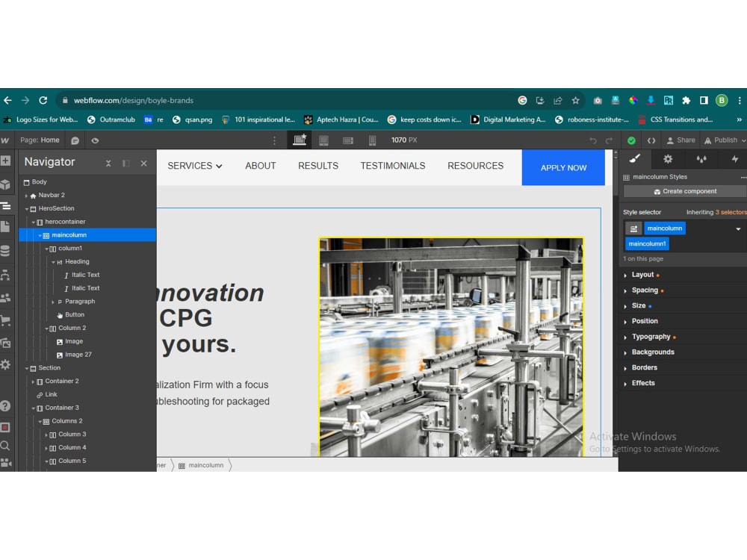
Task: Click TESTIMONIALS nav link in canvas
Action: pos(393,166)
